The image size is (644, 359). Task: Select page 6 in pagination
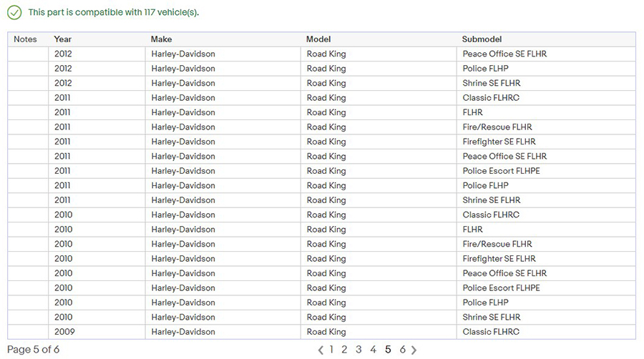pyautogui.click(x=402, y=350)
